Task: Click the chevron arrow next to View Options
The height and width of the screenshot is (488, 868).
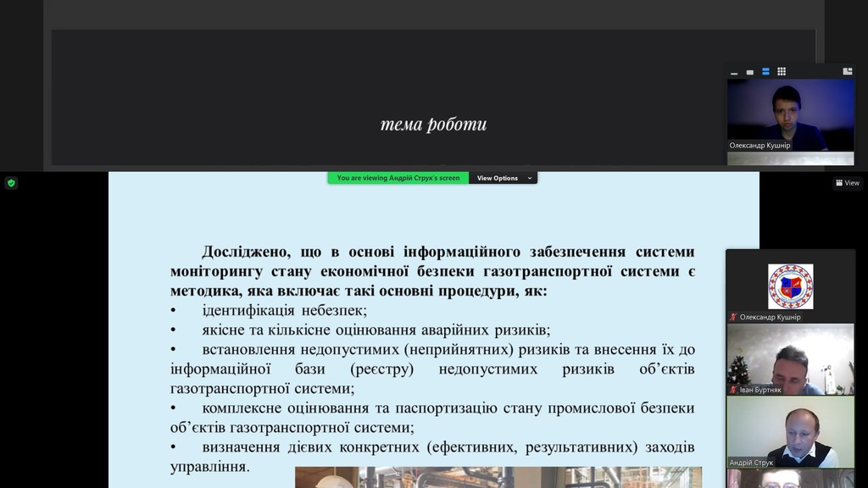Action: tap(530, 178)
